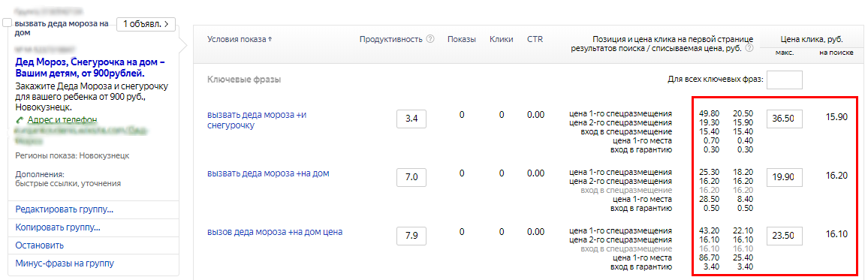Screen dimensions: 868x280
Task: Expand the 1 объявл. button
Action: [146, 24]
